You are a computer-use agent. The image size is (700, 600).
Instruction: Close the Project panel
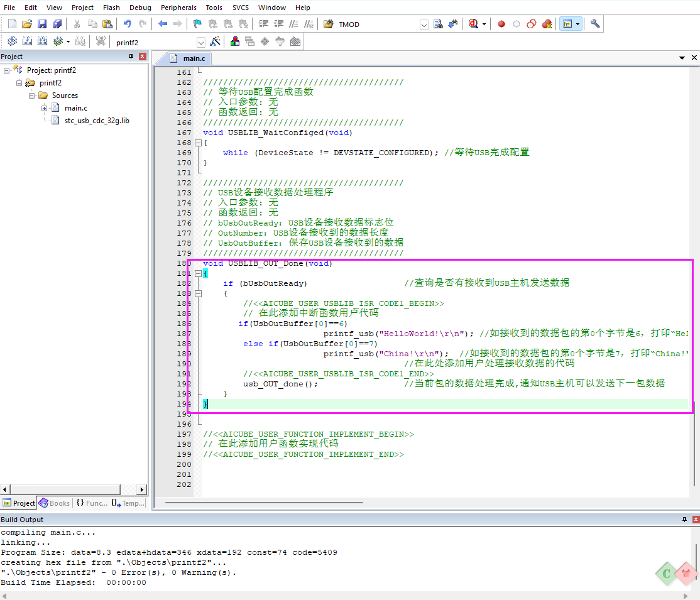142,57
